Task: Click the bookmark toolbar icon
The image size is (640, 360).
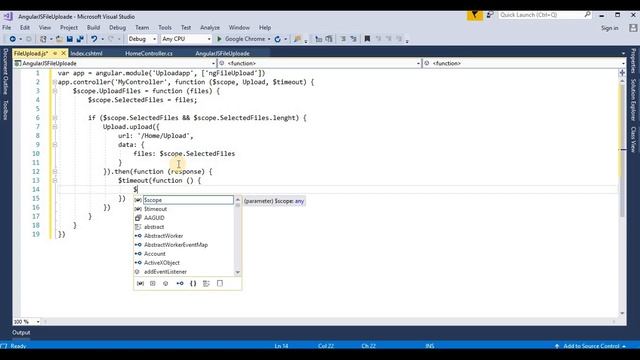Action: point(367,39)
